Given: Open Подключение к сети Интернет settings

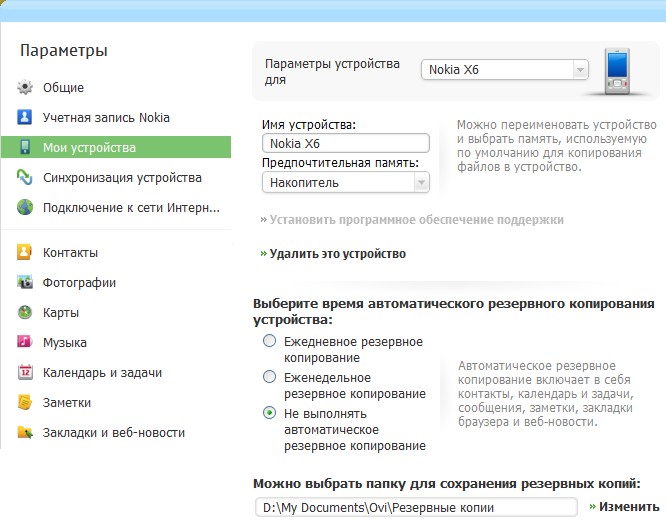Looking at the screenshot, I should click(x=131, y=208).
